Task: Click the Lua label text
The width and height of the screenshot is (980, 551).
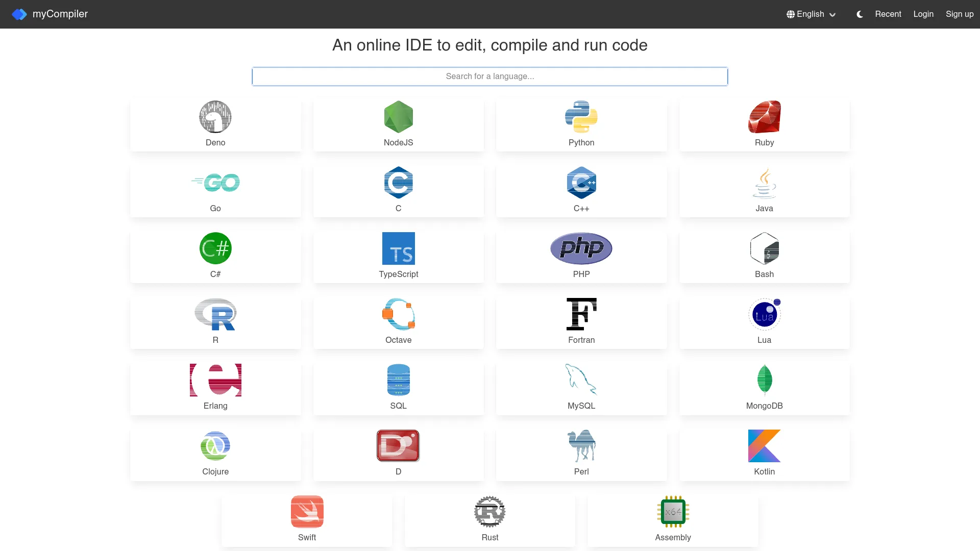Action: pos(765,340)
